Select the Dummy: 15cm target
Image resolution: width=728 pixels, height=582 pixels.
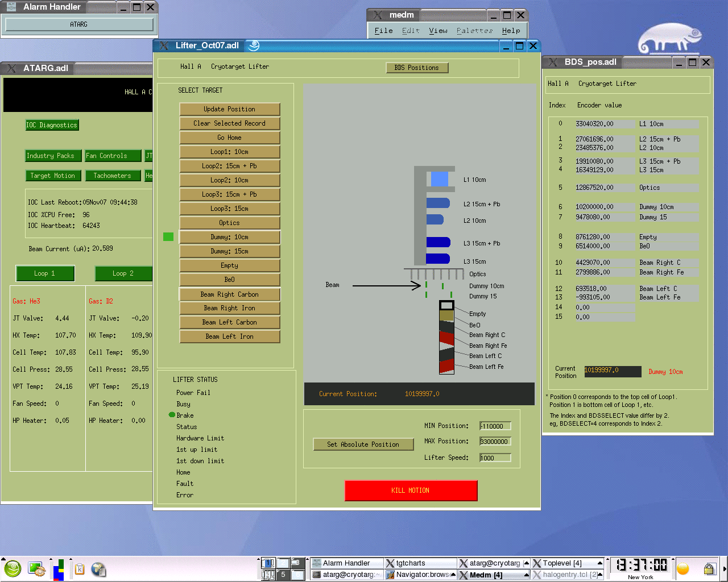[x=230, y=251]
